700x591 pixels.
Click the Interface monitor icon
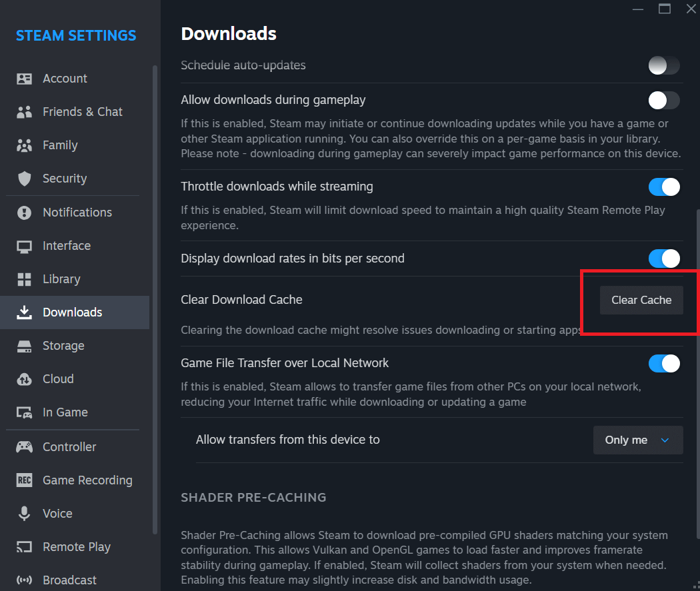25,245
